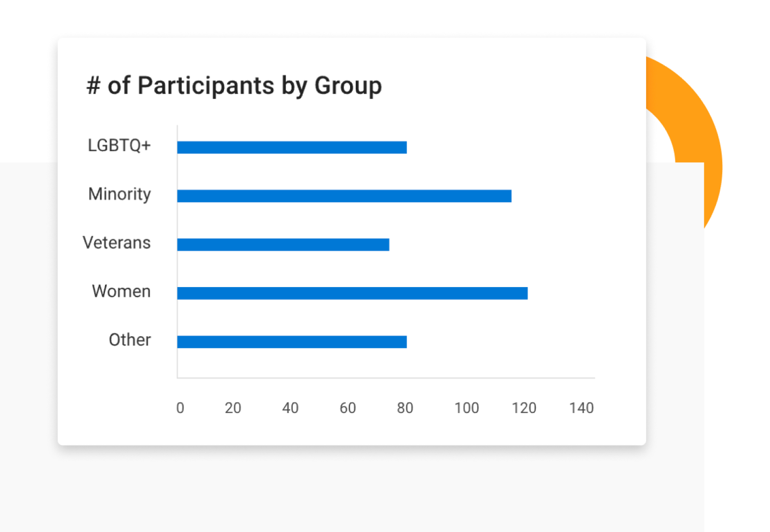This screenshot has height=532, width=770.
Task: Click the 140 axis tick label
Action: [x=581, y=408]
